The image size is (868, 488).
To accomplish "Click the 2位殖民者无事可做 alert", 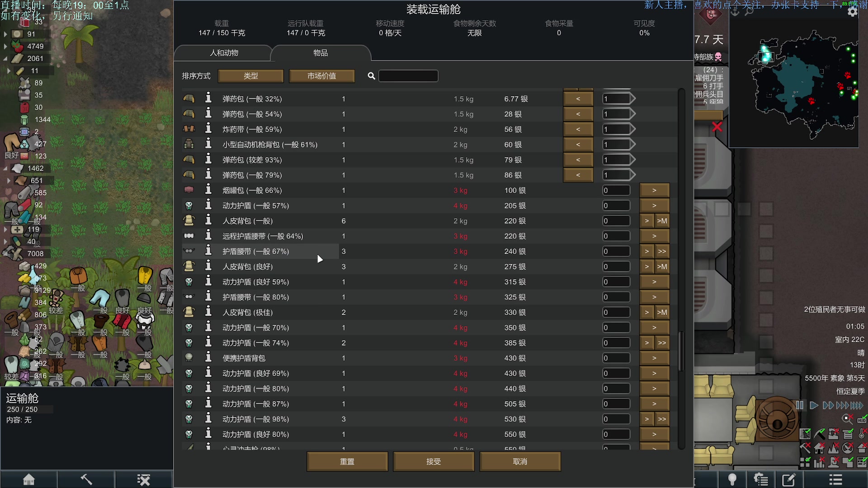I will click(834, 310).
